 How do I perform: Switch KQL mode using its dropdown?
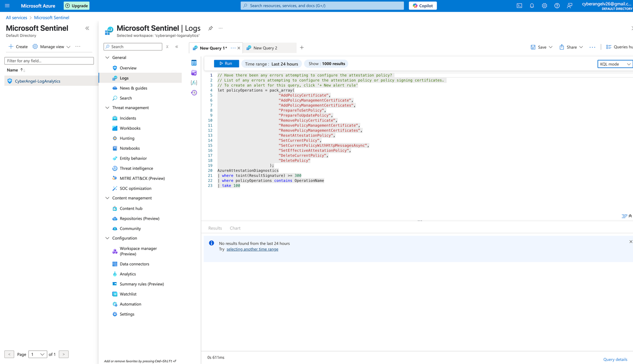tap(614, 64)
